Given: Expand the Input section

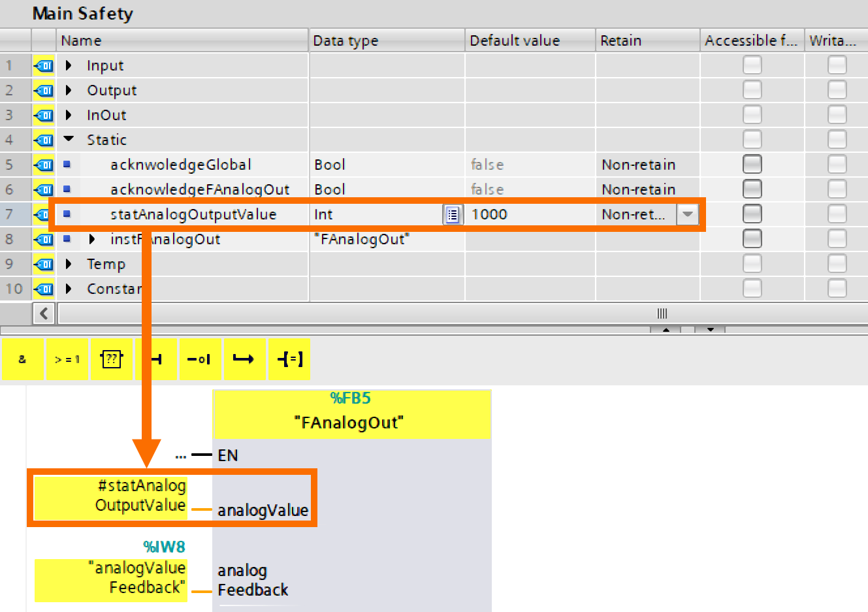Looking at the screenshot, I should coord(69,65).
